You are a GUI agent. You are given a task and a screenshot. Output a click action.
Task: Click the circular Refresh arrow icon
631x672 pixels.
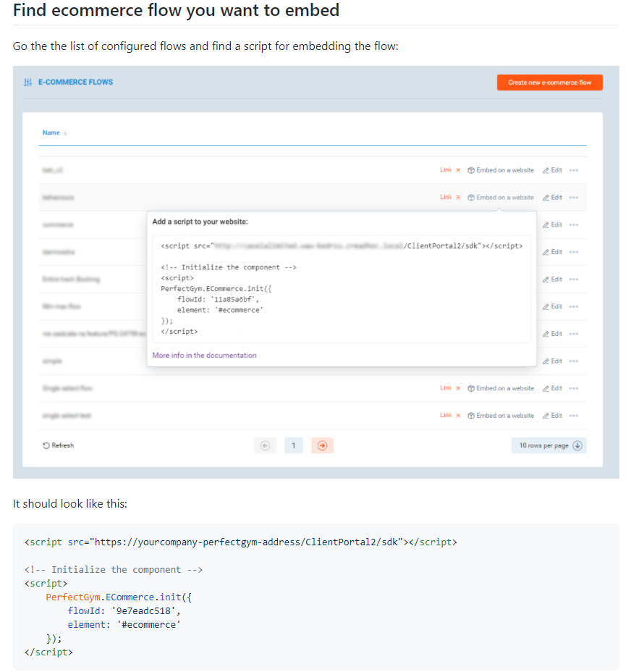pyautogui.click(x=46, y=445)
